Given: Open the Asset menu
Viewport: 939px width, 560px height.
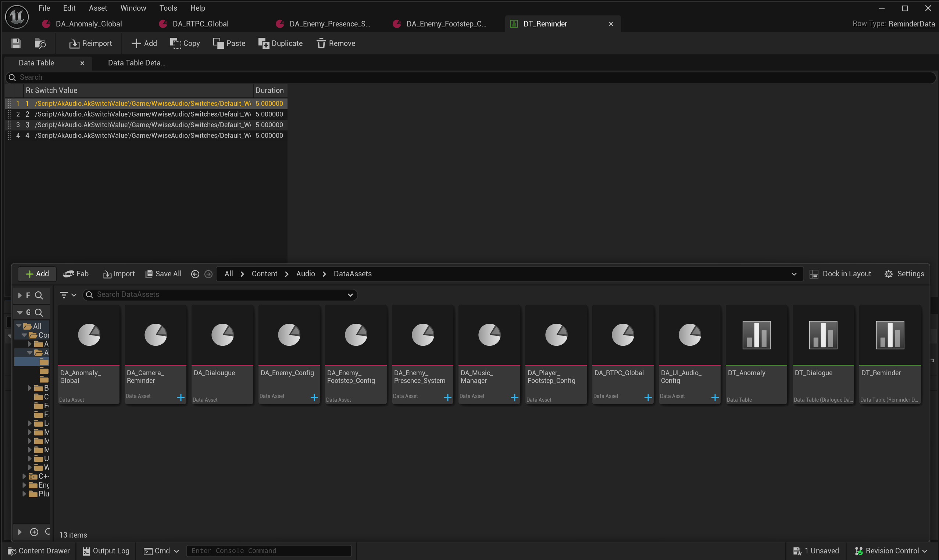Looking at the screenshot, I should [98, 8].
